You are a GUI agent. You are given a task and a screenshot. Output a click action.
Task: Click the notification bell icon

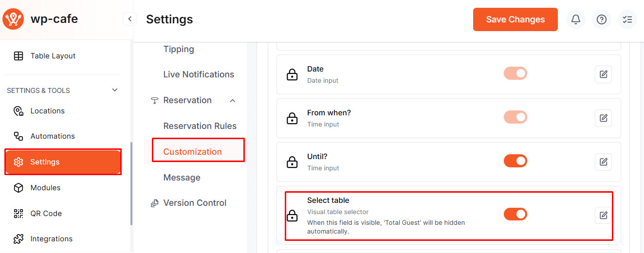[x=576, y=19]
